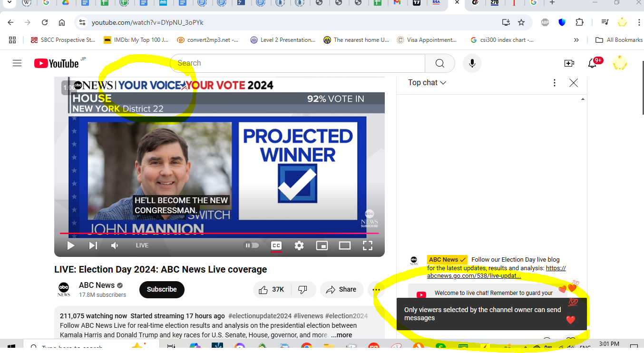Show hidden bookmarks overflow chevron
The height and width of the screenshot is (353, 644).
[x=576, y=40]
